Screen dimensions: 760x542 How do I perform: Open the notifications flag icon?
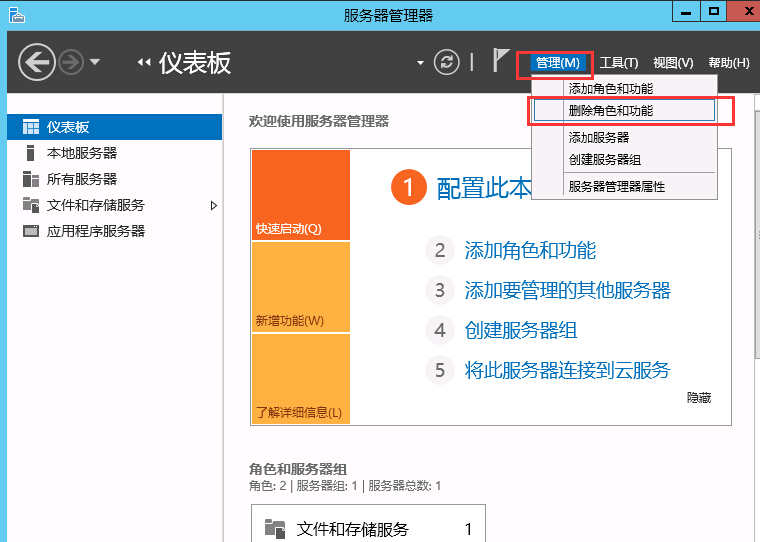pos(501,61)
